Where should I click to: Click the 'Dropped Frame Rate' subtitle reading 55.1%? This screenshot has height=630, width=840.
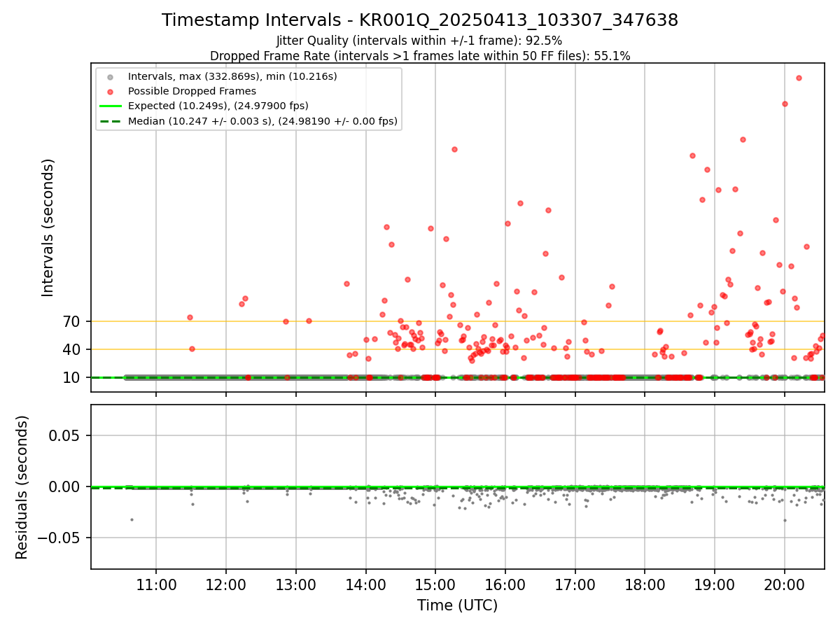[420, 56]
